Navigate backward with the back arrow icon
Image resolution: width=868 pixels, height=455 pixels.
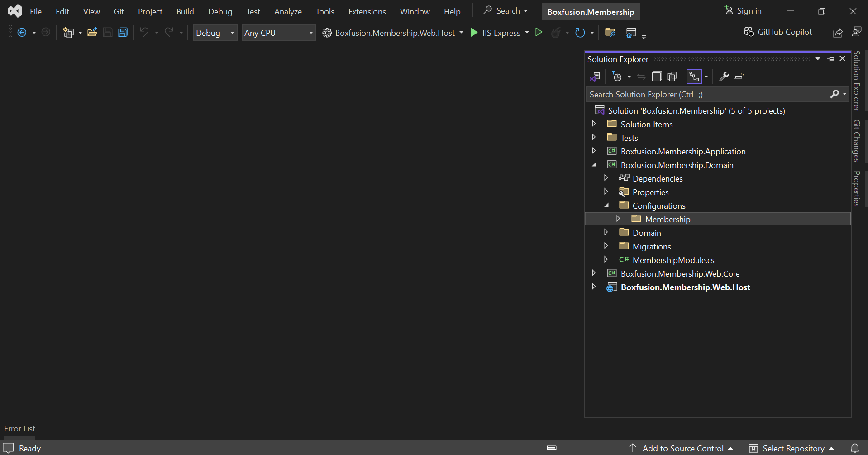click(22, 33)
